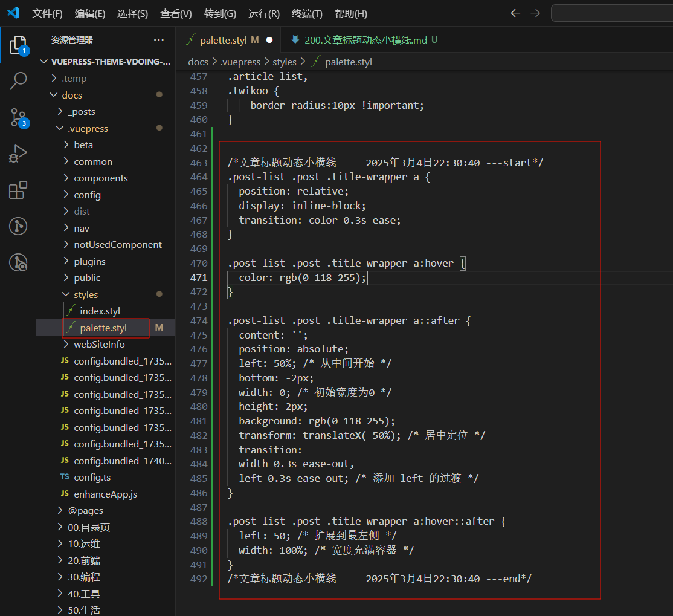Viewport: 673px width, 616px height.
Task: Expand the webSiteInfo folder
Action: tap(106, 344)
